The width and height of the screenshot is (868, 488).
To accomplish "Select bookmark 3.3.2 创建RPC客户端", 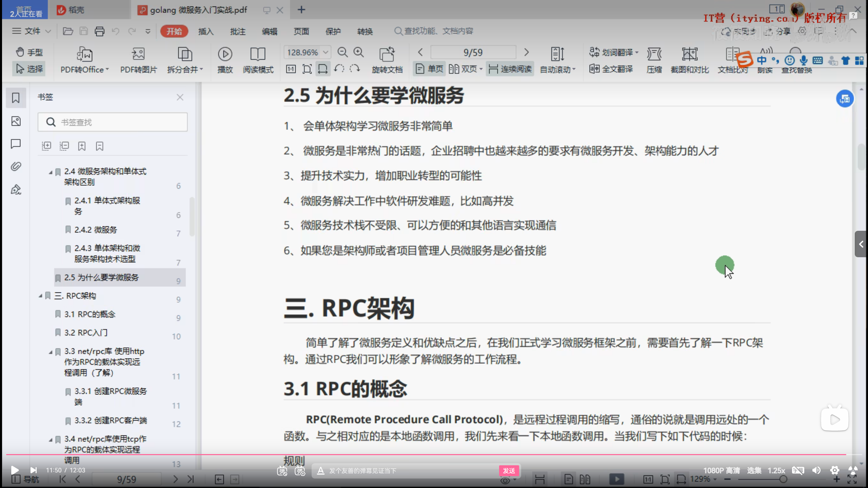I will coord(111,421).
